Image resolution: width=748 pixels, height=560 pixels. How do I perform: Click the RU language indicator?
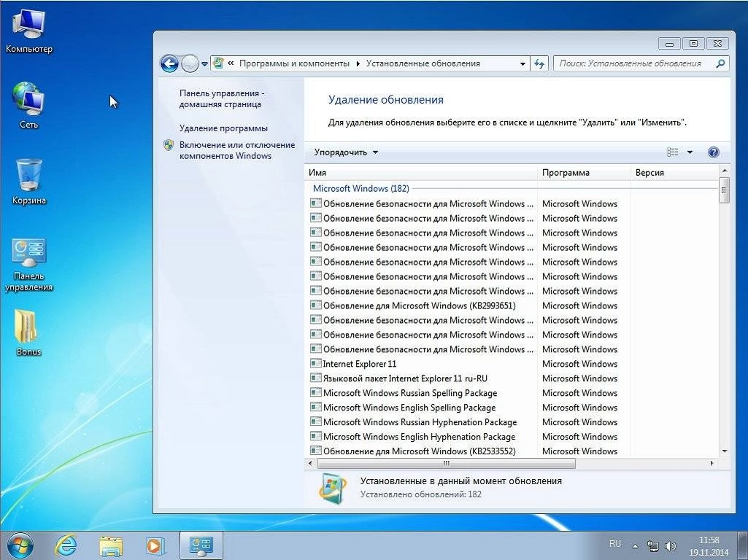pyautogui.click(x=615, y=544)
